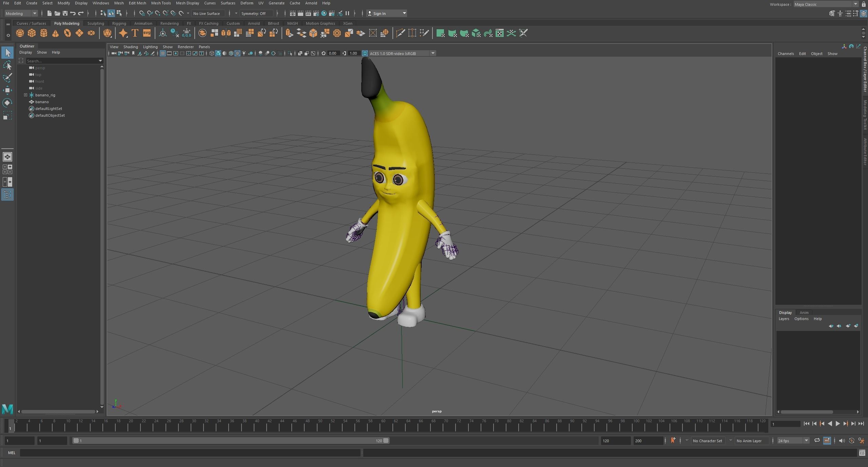Open the No Character Set dropdown arrow
This screenshot has width=868, height=467.
tap(687, 441)
